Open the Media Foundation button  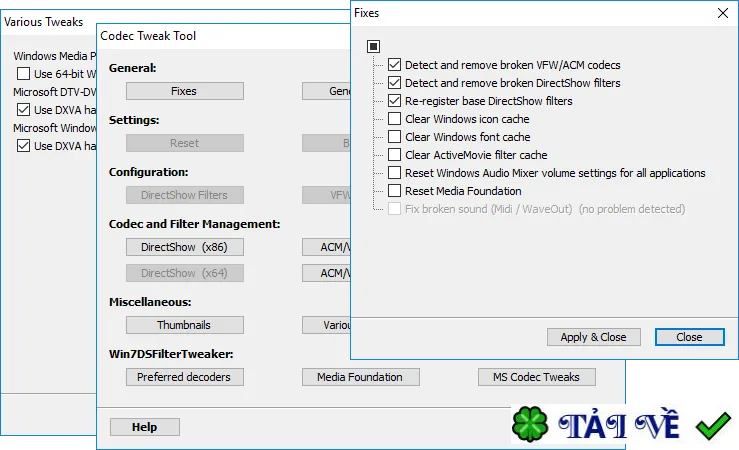click(x=361, y=377)
